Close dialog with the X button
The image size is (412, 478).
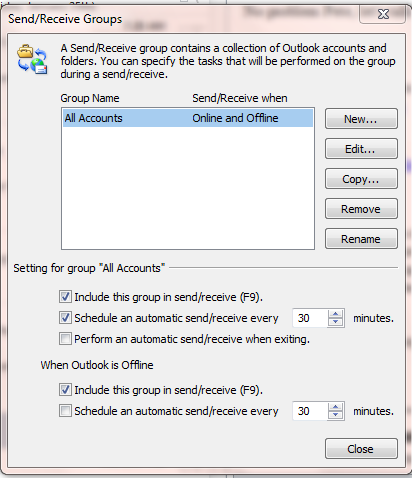(383, 15)
